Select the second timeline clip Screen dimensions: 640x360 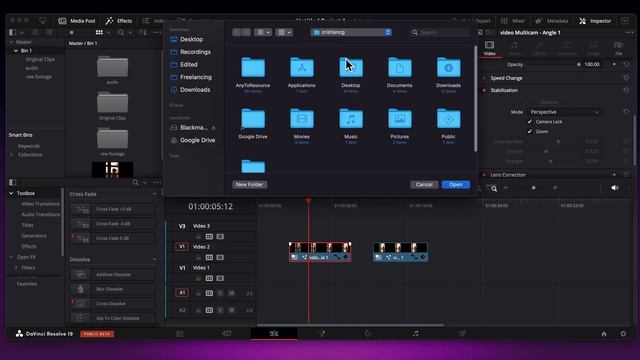pos(400,252)
